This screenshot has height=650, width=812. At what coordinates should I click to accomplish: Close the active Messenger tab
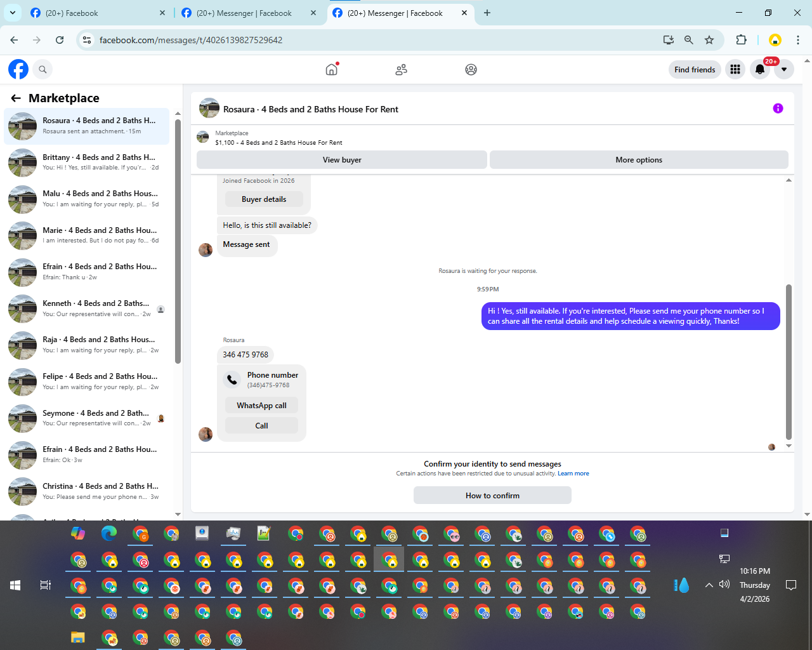click(464, 13)
